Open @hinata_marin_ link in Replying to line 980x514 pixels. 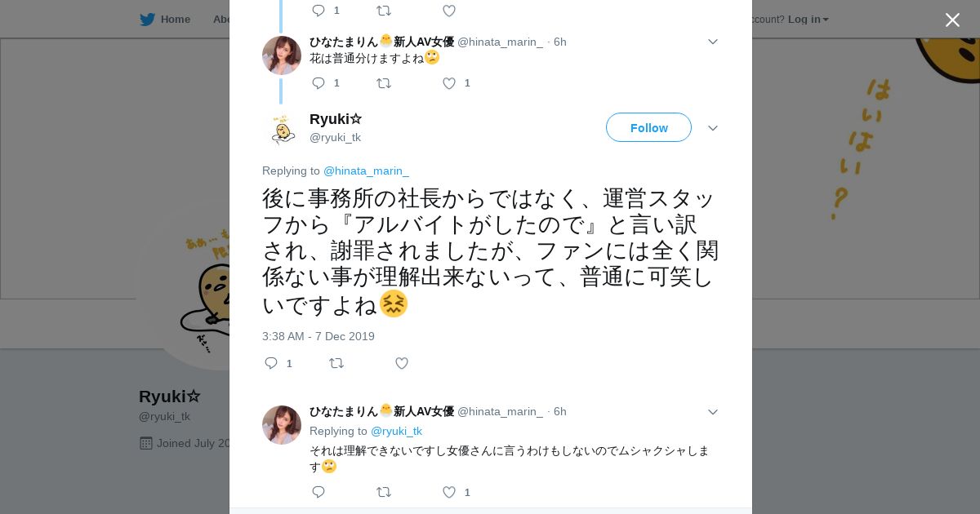click(366, 171)
